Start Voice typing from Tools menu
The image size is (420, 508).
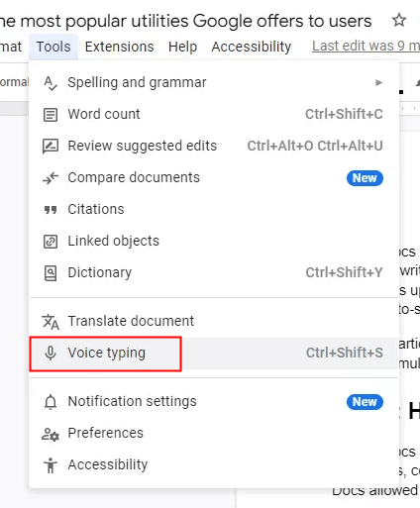[x=214, y=353]
